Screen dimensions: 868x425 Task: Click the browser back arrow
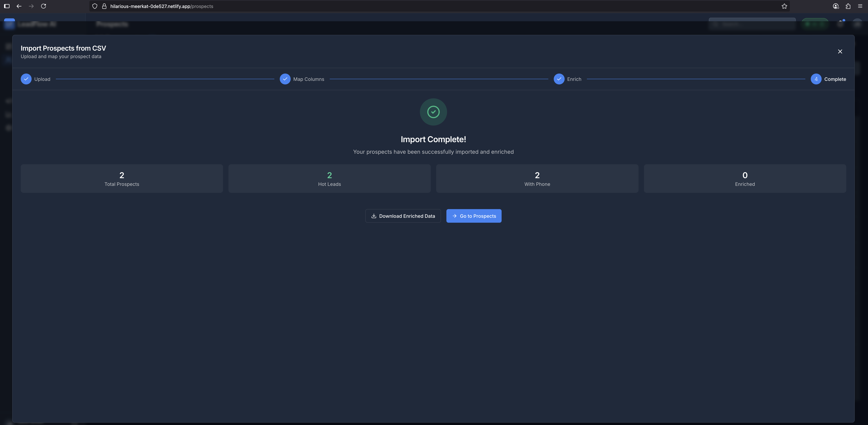19,6
